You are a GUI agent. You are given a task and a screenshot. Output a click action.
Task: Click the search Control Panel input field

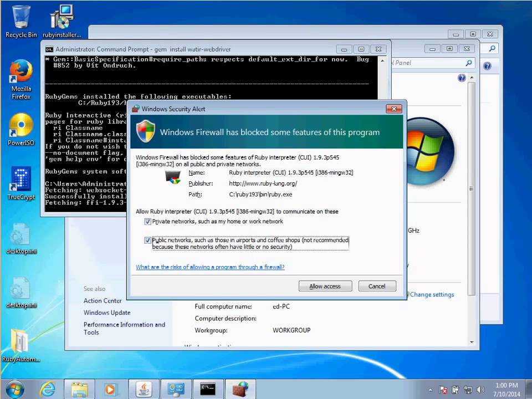[x=433, y=63]
